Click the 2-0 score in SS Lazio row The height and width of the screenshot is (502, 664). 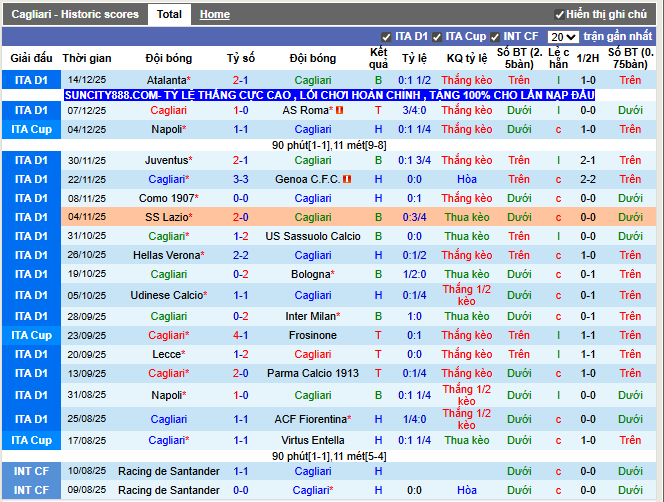(241, 217)
